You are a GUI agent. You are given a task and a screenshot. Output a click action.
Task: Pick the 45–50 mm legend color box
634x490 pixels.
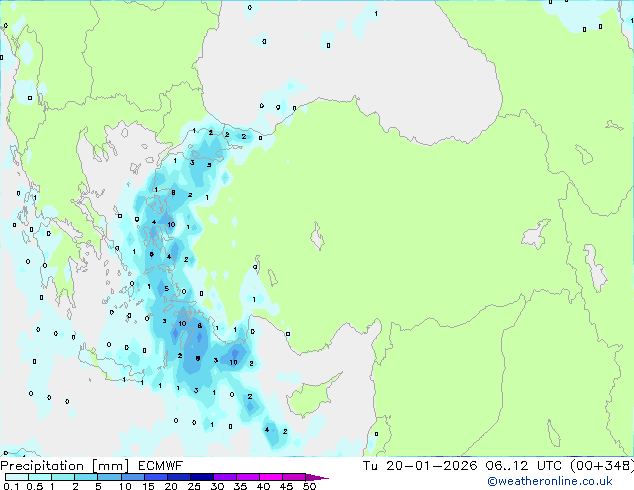[x=294, y=477]
